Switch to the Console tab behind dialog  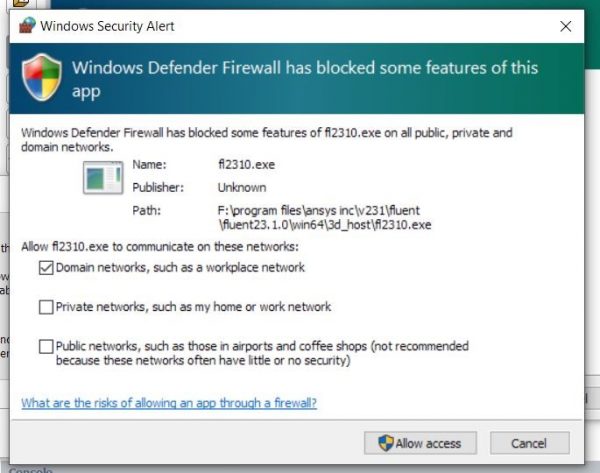click(x=30, y=470)
